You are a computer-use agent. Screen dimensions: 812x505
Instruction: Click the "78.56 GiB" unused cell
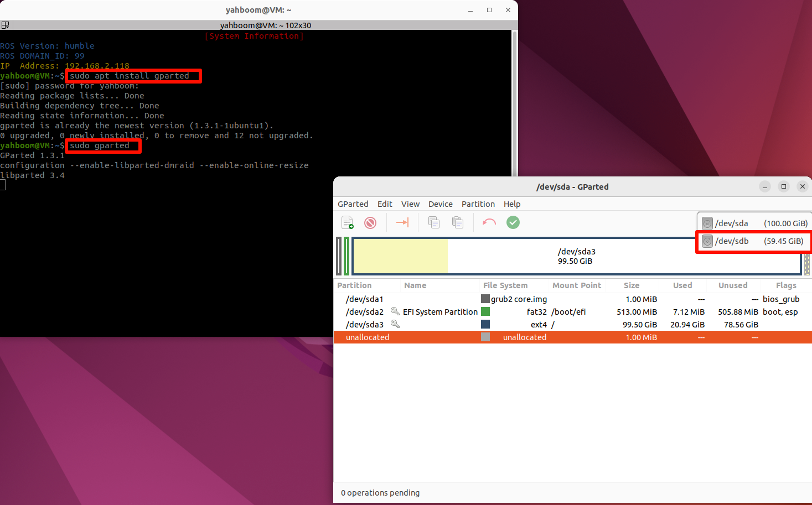coord(741,325)
